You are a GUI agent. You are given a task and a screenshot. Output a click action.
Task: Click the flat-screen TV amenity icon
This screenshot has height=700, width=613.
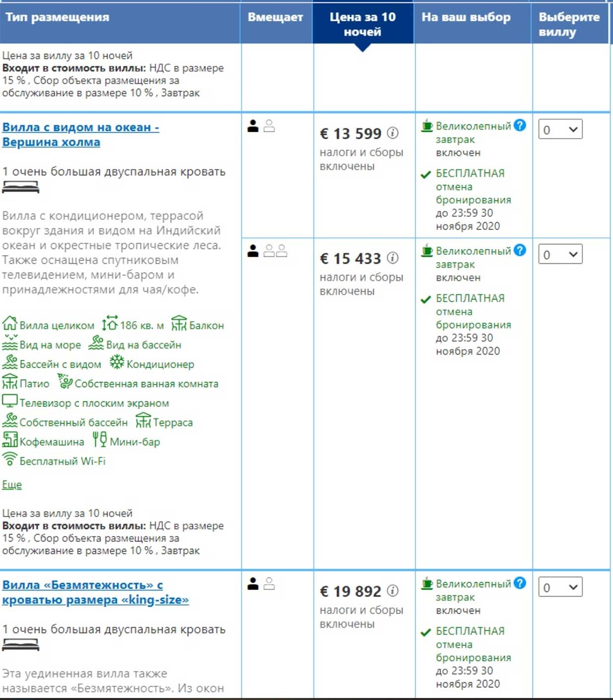coord(9,401)
